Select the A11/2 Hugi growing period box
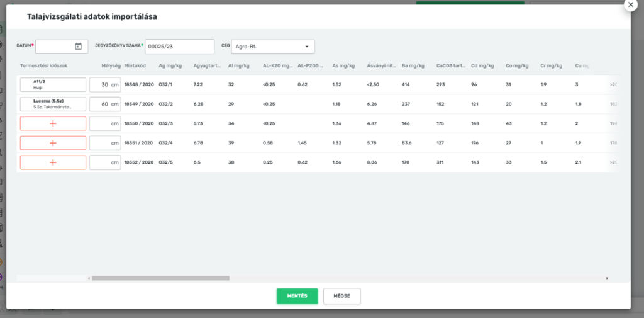 pyautogui.click(x=53, y=85)
